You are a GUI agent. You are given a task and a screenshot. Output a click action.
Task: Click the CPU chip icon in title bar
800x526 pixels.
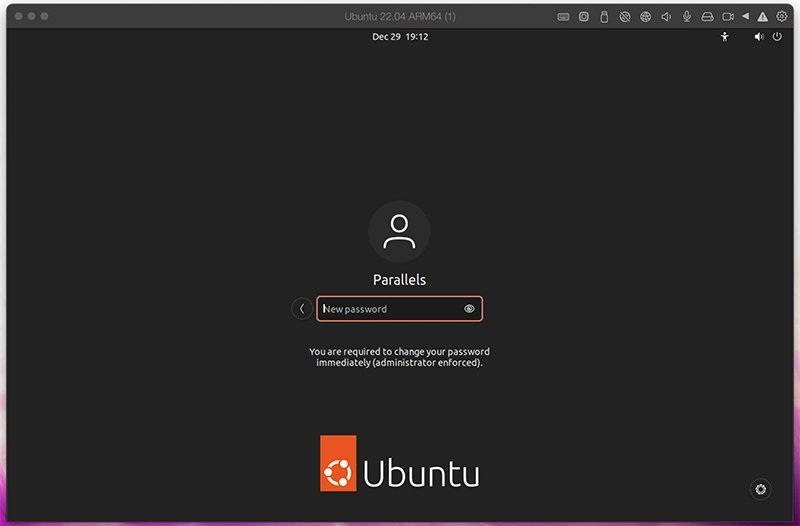584,17
